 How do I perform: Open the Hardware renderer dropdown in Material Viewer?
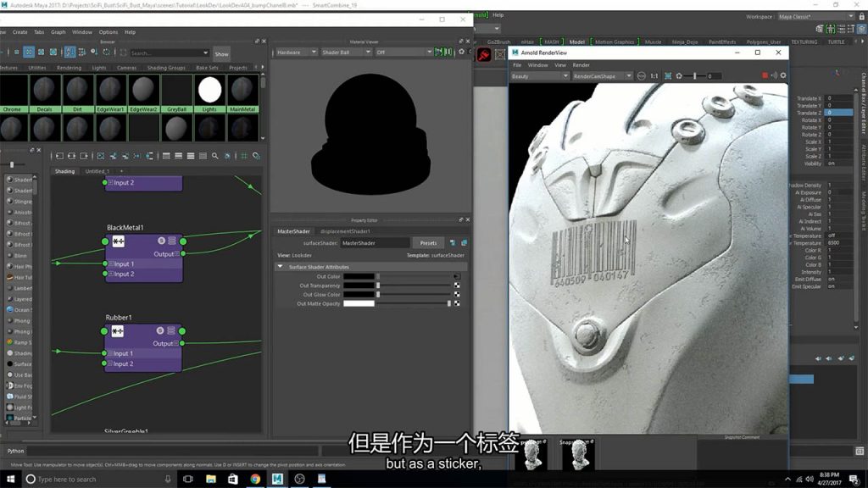coord(296,52)
